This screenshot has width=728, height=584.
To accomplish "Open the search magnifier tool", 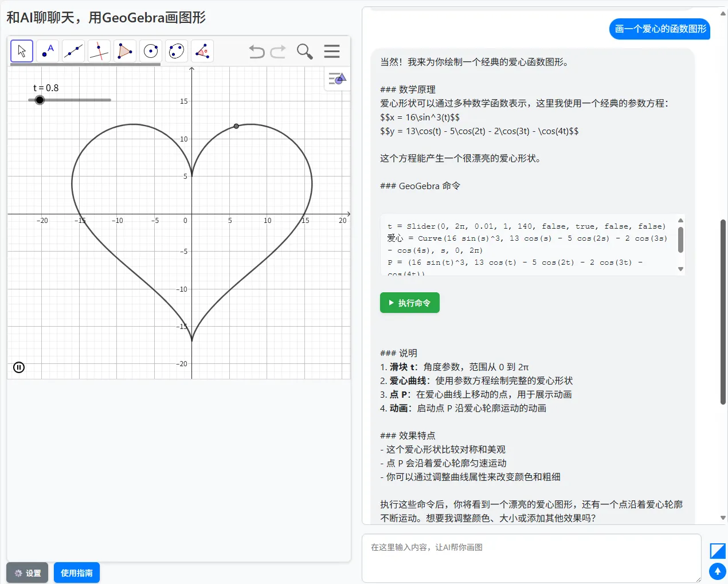I will point(304,51).
